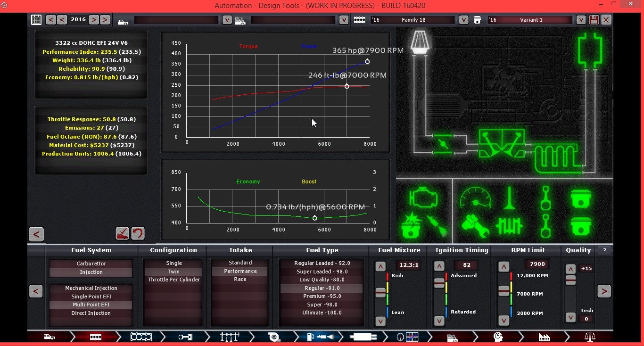Viewport: 644px width, 346px height.
Task: Open the exhaust system tab
Action: 363,337
